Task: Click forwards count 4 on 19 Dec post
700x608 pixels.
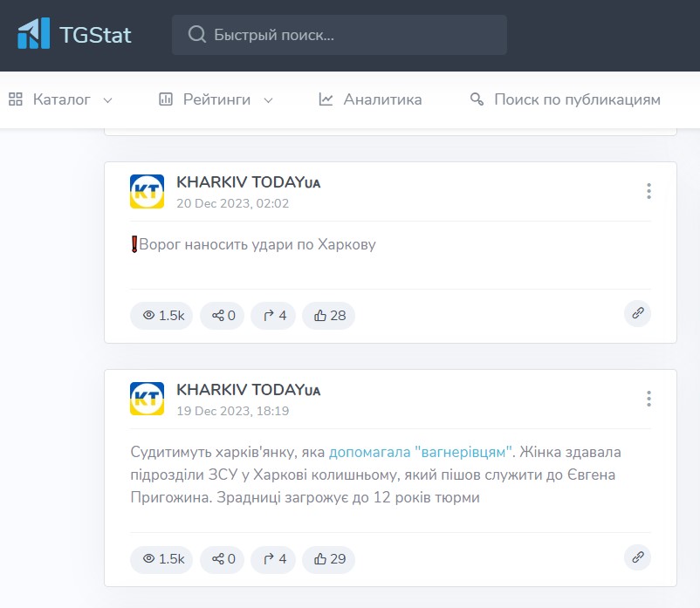Action: click(x=273, y=559)
